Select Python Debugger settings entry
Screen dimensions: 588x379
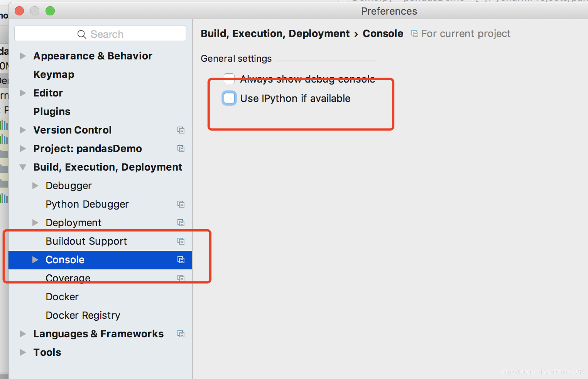[x=87, y=204]
